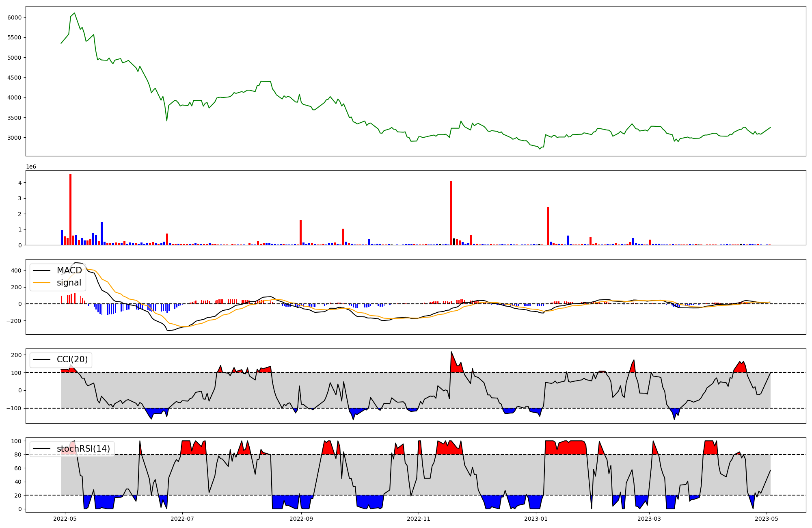Click the 2022-07 x-axis date label

[182, 519]
